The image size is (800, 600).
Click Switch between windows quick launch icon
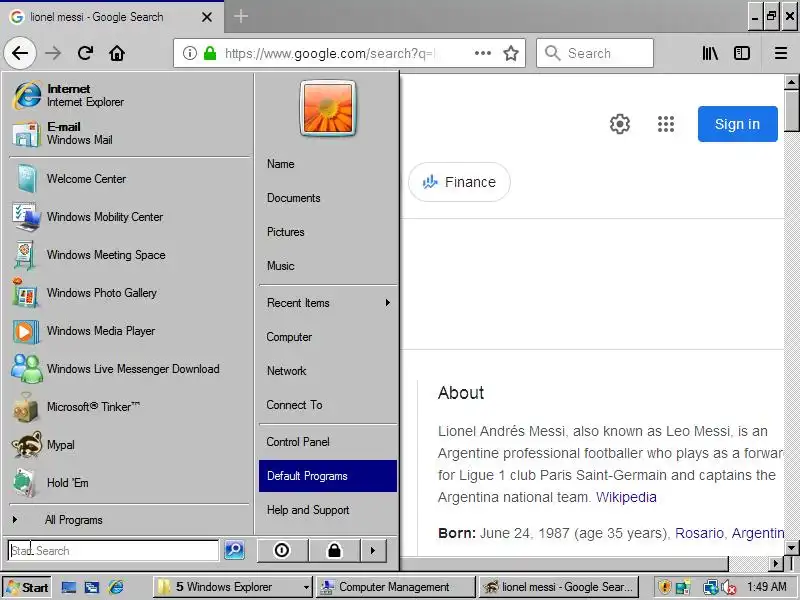click(x=92, y=587)
